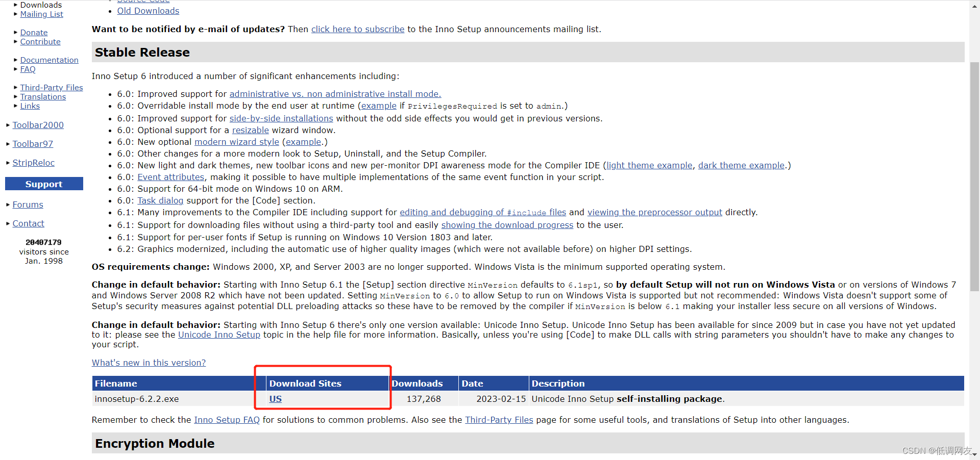The height and width of the screenshot is (460, 980).
Task: Open editing and debugging of #include files link
Action: pos(483,212)
